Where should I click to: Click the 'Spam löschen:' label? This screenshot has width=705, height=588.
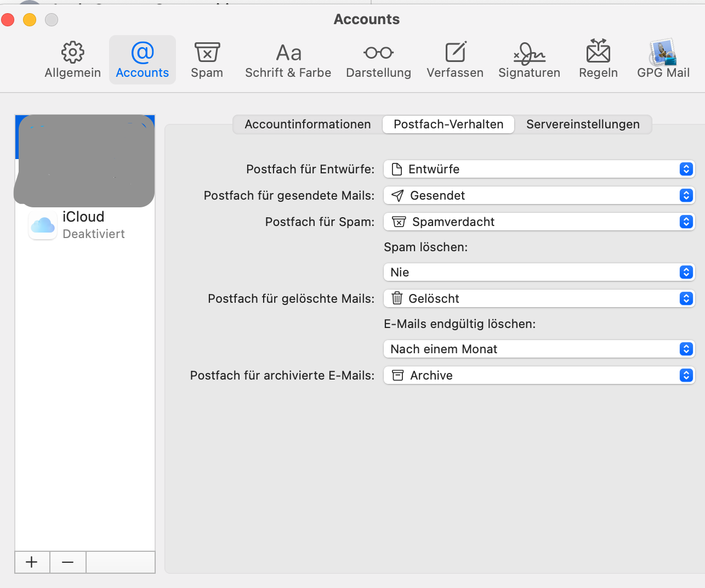coord(426,247)
